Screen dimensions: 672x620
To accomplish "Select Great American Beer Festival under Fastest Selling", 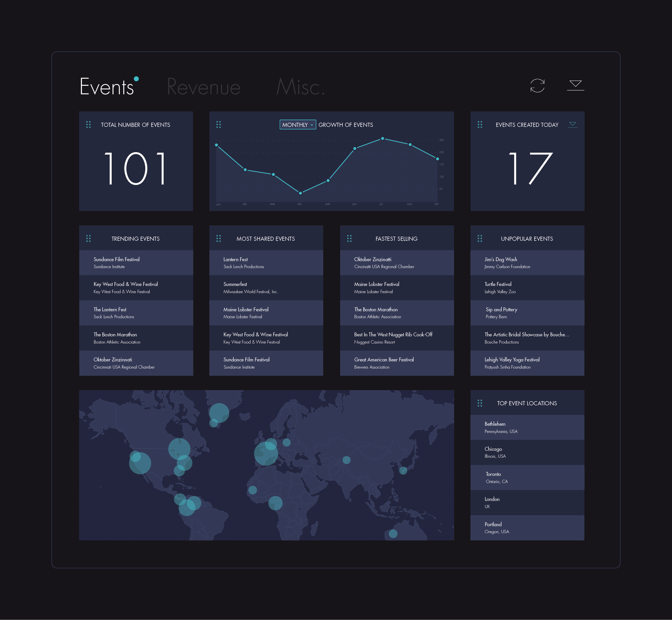I will pos(397,363).
